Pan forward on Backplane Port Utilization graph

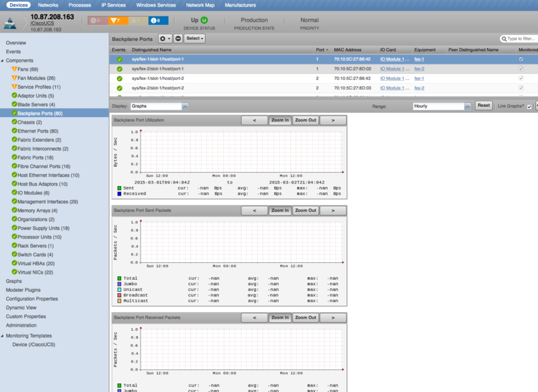coord(333,120)
